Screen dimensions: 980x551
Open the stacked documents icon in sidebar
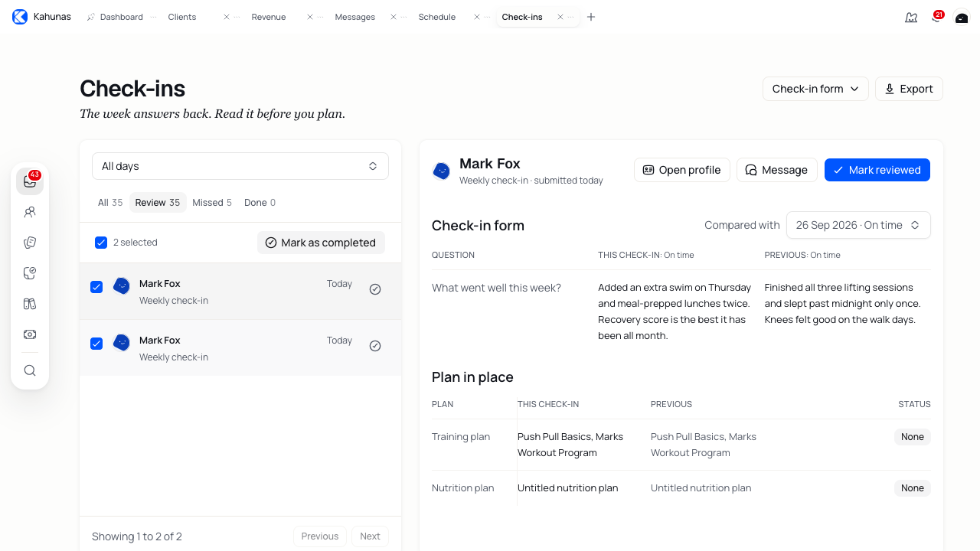[30, 243]
